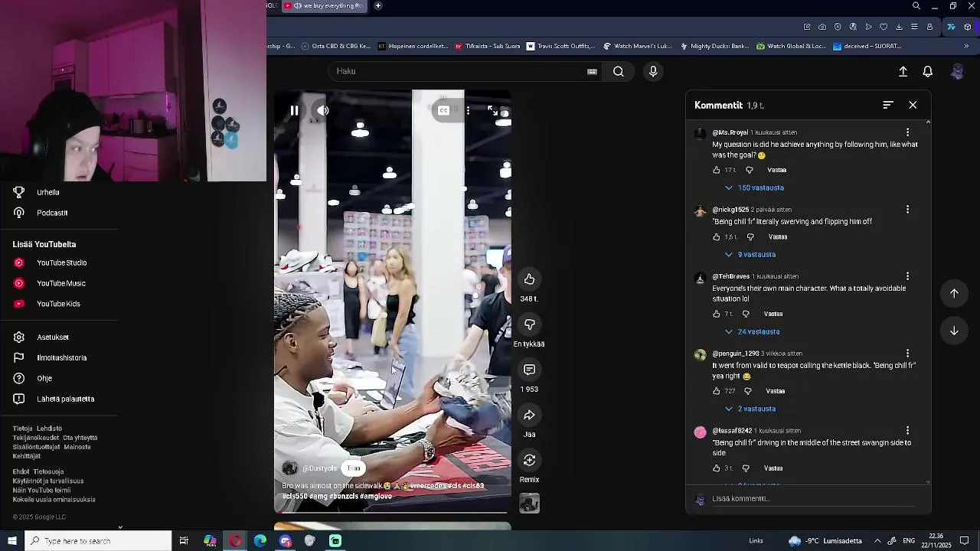Open the @Dustycls channel link

tap(319, 468)
